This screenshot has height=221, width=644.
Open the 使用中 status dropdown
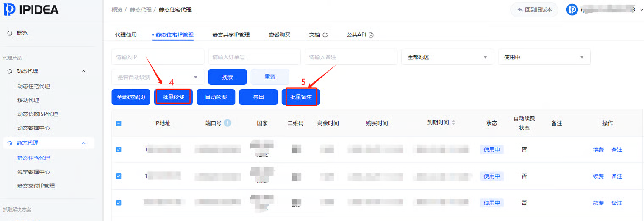544,57
